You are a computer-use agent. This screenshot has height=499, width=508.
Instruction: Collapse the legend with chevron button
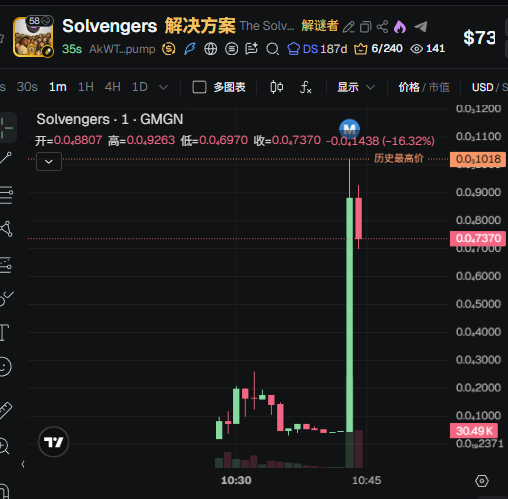pyautogui.click(x=49, y=162)
